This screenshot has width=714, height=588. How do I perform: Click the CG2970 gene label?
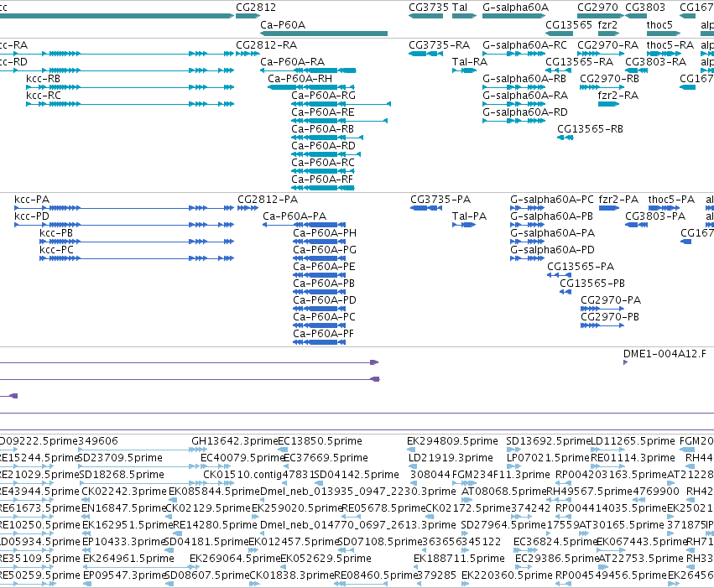point(598,8)
